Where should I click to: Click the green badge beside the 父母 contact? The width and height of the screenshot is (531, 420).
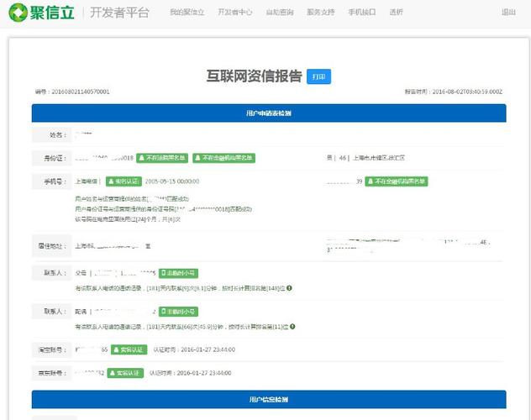coord(178,273)
